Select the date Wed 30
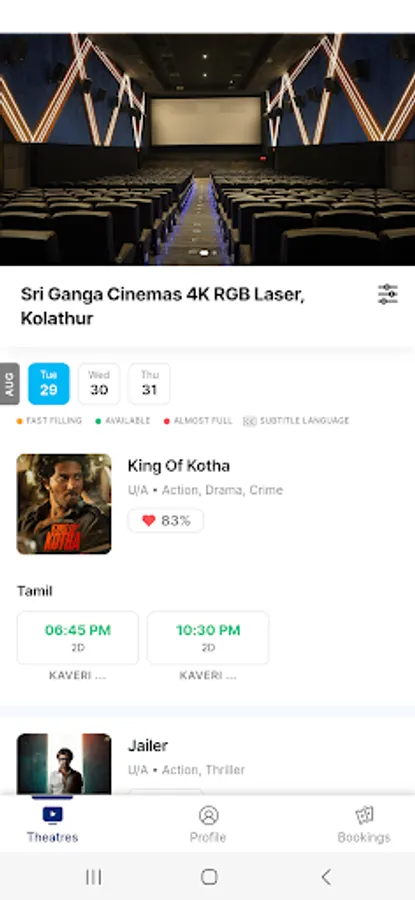 99,383
